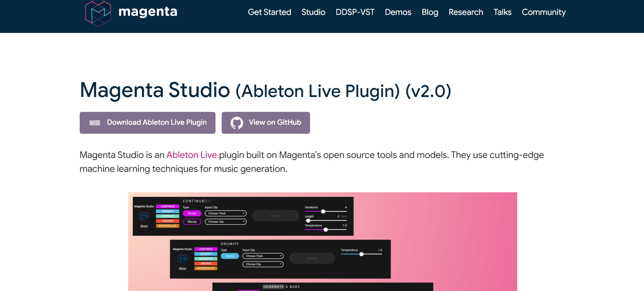Image resolution: width=644 pixels, height=291 pixels.
Task: Open the Community navigation link
Action: (x=544, y=12)
